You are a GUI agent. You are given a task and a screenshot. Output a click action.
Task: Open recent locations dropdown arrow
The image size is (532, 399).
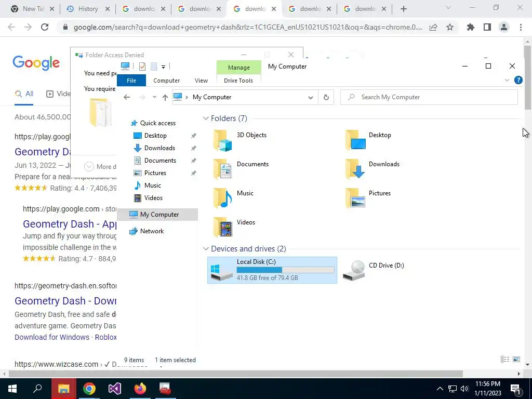[154, 97]
